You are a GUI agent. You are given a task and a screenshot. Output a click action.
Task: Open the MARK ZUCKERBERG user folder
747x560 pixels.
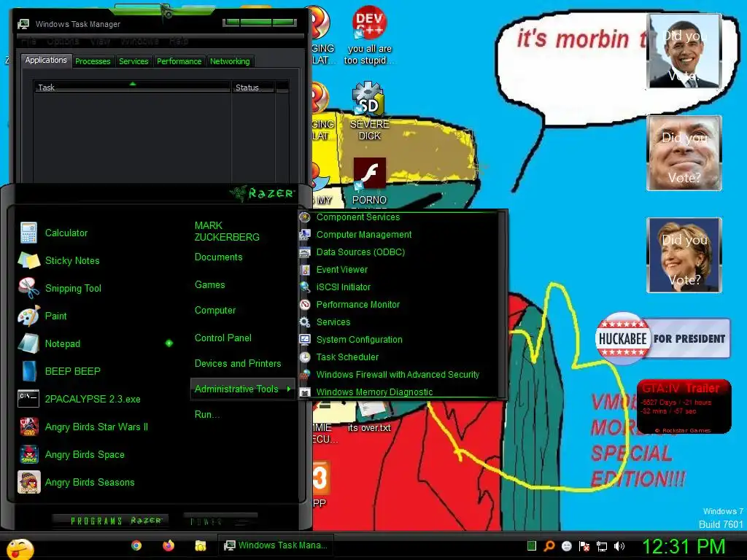(x=227, y=231)
